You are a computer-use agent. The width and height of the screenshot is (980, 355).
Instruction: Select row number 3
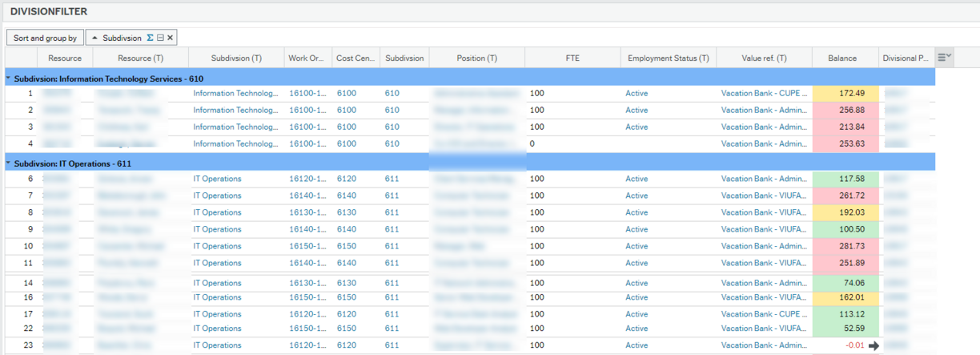click(x=30, y=127)
